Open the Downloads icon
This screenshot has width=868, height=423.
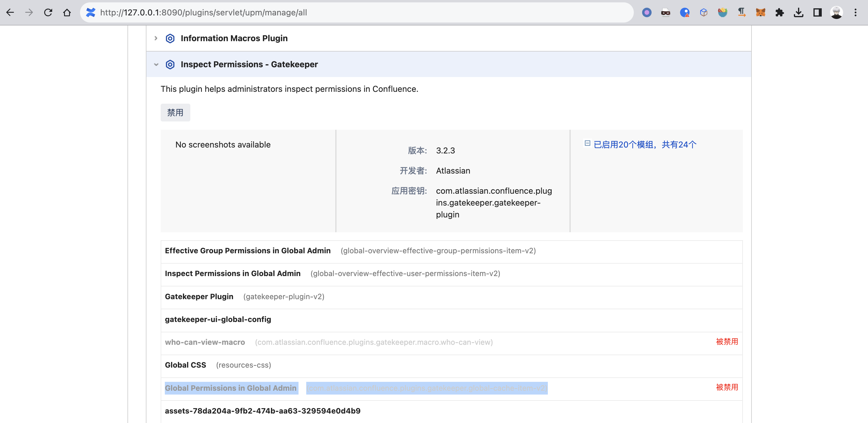(x=798, y=13)
